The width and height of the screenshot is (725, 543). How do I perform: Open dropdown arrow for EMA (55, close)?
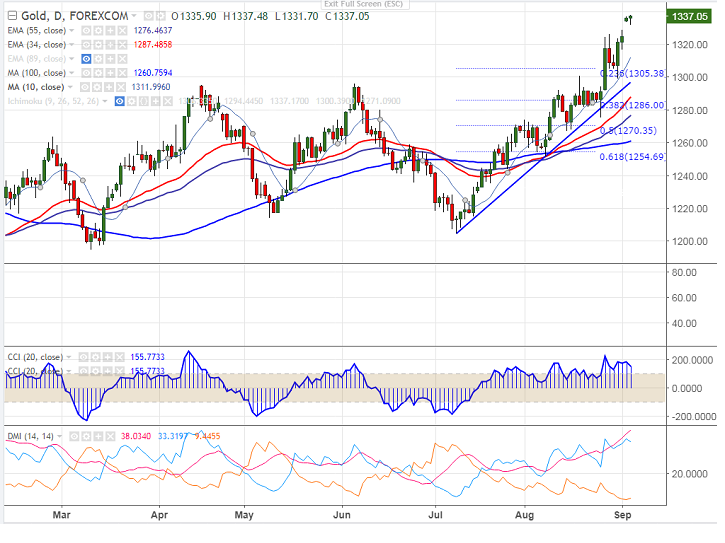72,31
